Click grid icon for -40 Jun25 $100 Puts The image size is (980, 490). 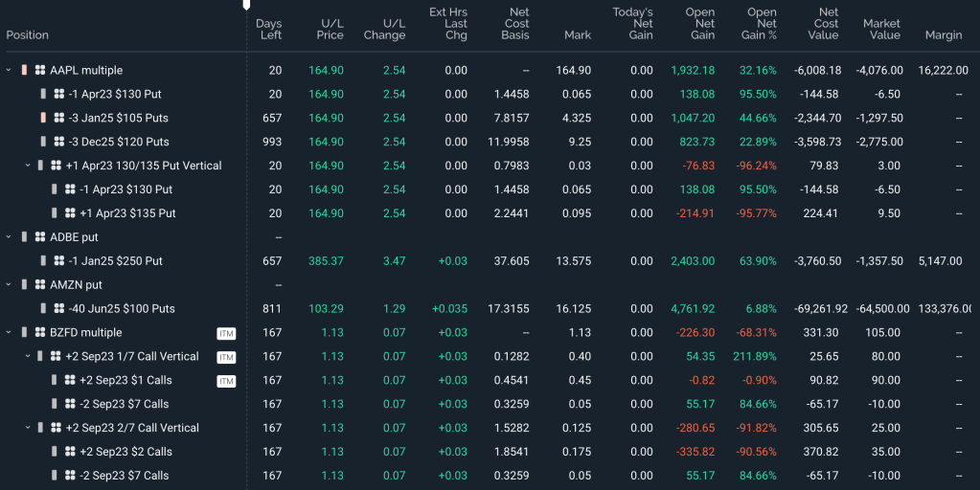point(57,309)
